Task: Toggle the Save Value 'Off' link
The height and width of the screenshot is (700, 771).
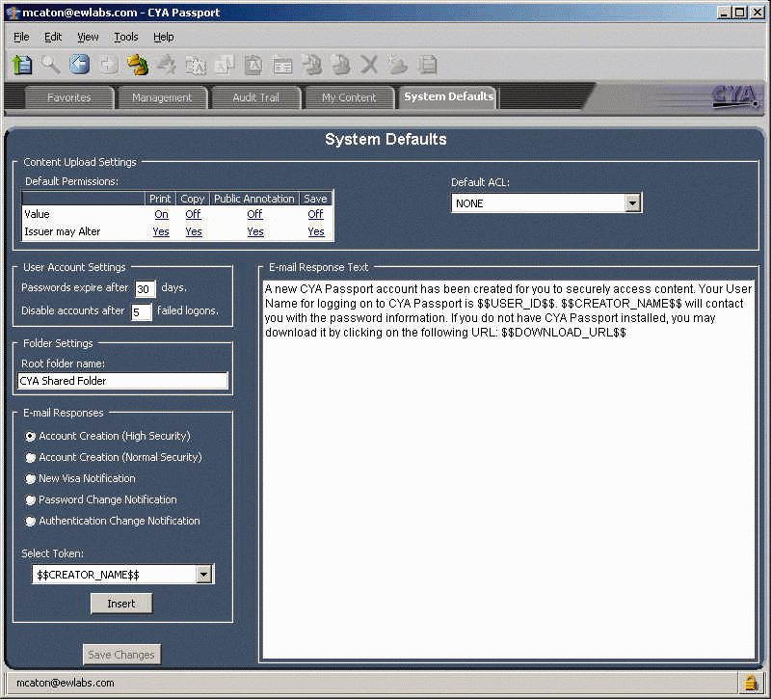Action: pos(316,214)
